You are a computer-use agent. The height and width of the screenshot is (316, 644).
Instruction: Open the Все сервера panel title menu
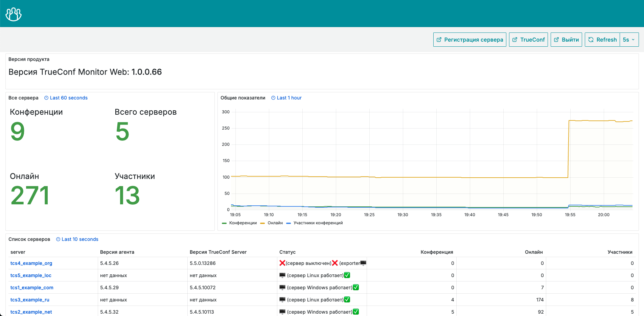coord(23,98)
